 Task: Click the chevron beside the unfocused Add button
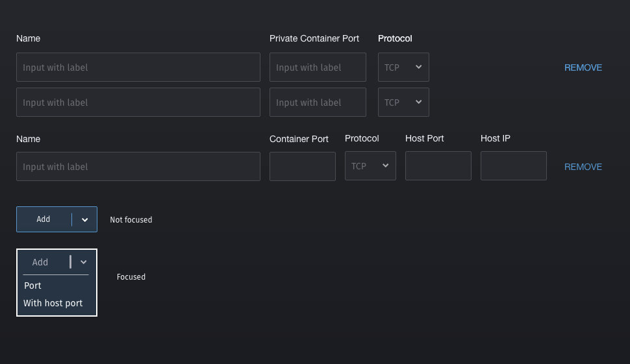85,220
